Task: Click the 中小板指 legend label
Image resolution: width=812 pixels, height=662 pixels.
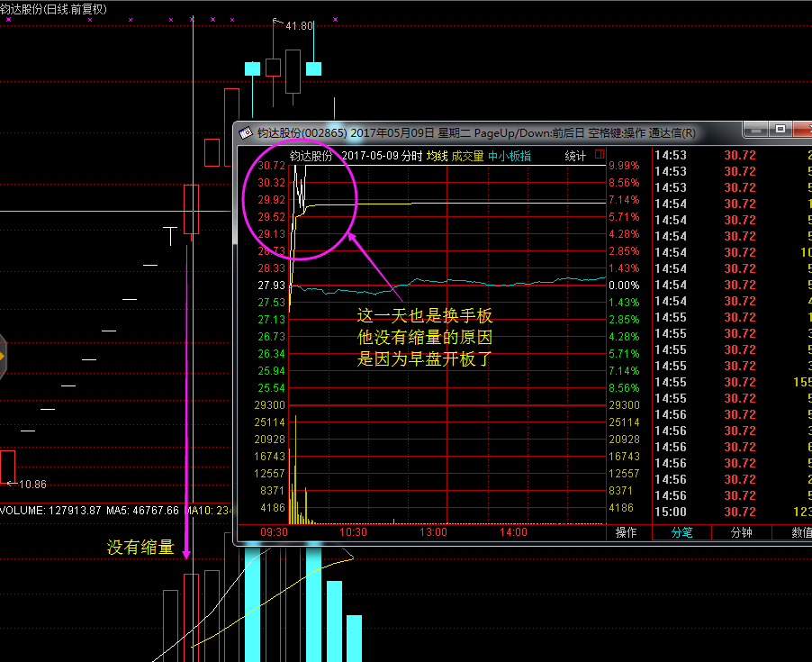Action: (x=509, y=156)
